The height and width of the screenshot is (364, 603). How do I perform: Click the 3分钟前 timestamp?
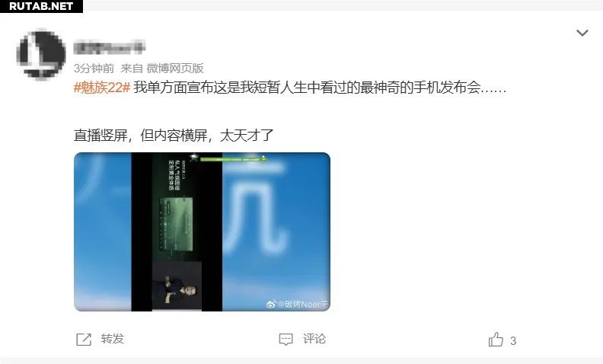coord(94,69)
